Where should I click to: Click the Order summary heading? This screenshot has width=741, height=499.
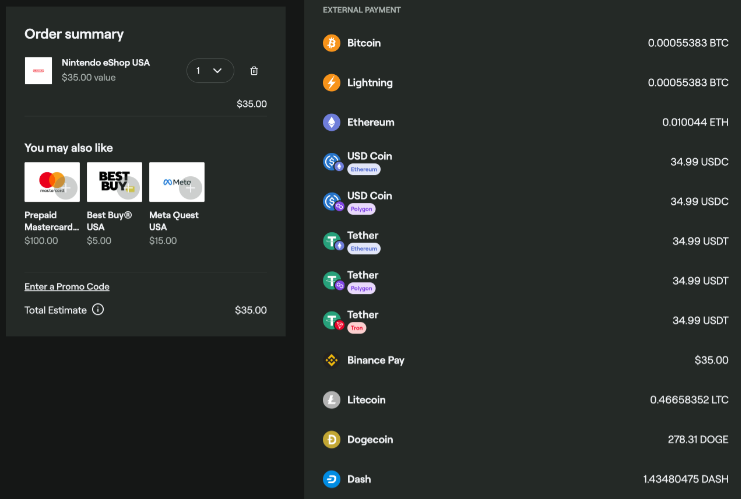(x=74, y=34)
